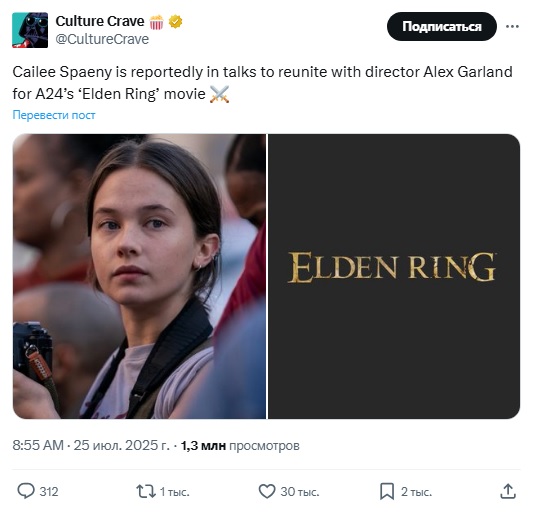Click the retweet arrows icon
The width and height of the screenshot is (534, 512).
[x=146, y=491]
